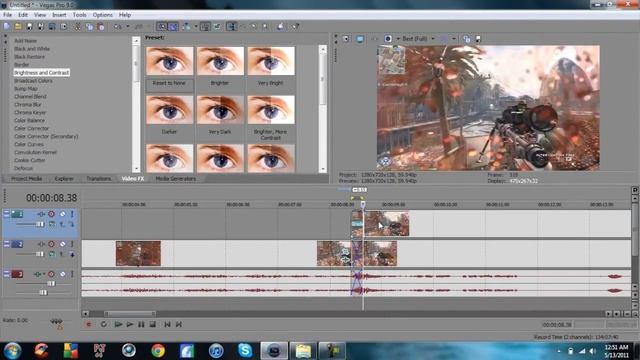Click the Save project icon
640x360 pixels.
click(29, 27)
